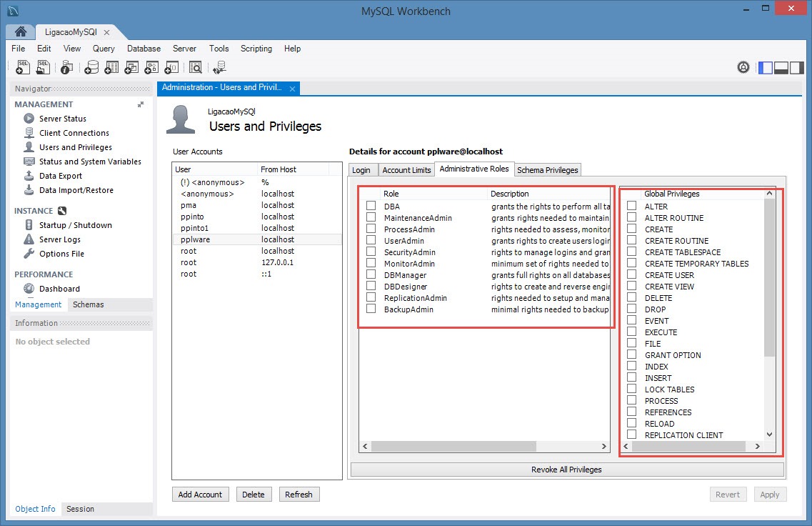Tick the CREATE USER global privilege

click(x=631, y=275)
